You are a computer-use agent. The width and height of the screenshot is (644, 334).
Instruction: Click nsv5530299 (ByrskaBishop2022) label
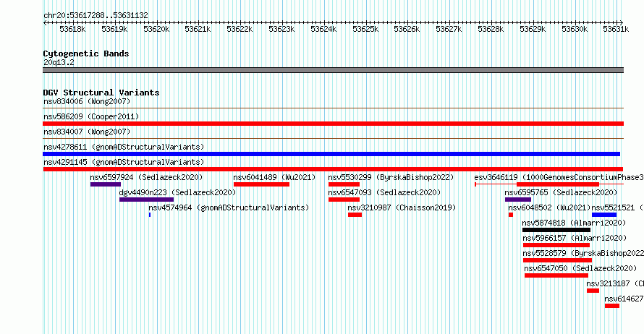click(x=391, y=177)
